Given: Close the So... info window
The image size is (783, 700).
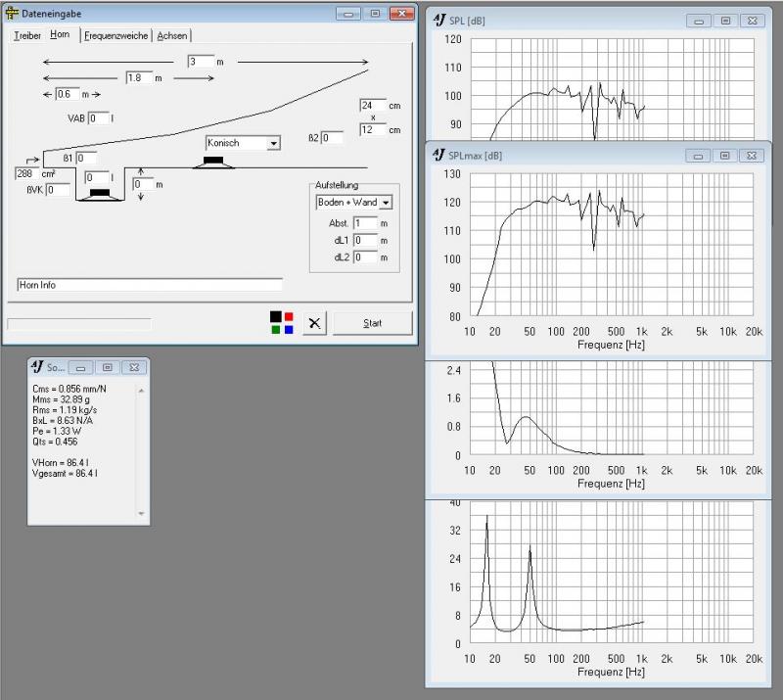Looking at the screenshot, I should tap(134, 368).
